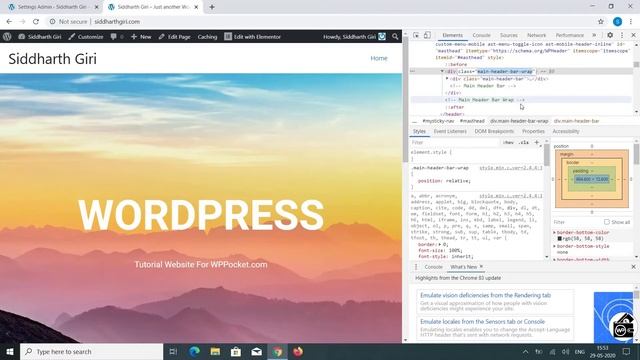Open Windows Start menu
Image resolution: width=640 pixels, height=360 pixels.
pyautogui.click(x=10, y=351)
